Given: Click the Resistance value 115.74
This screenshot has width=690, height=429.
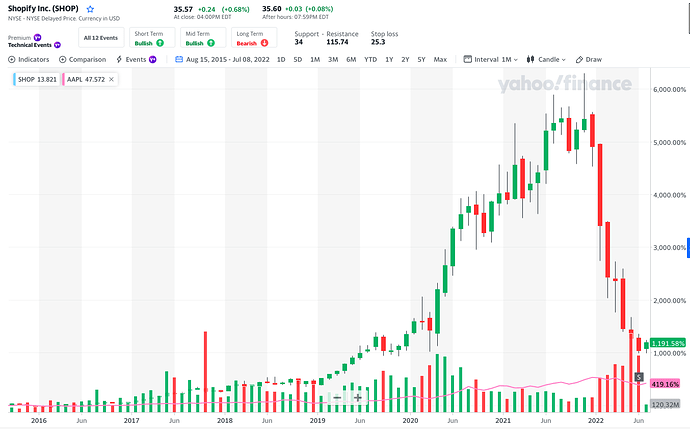Looking at the screenshot, I should (x=337, y=42).
